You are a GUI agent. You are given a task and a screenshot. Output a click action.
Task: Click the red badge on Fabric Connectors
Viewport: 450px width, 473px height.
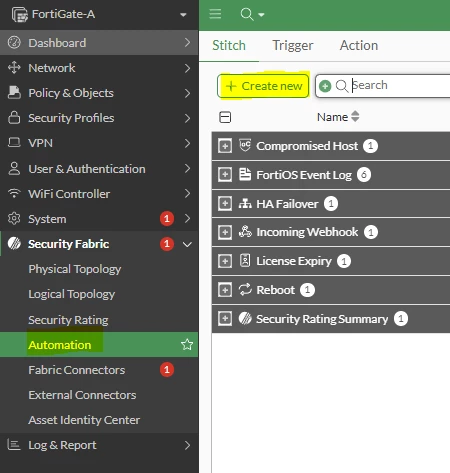(167, 369)
